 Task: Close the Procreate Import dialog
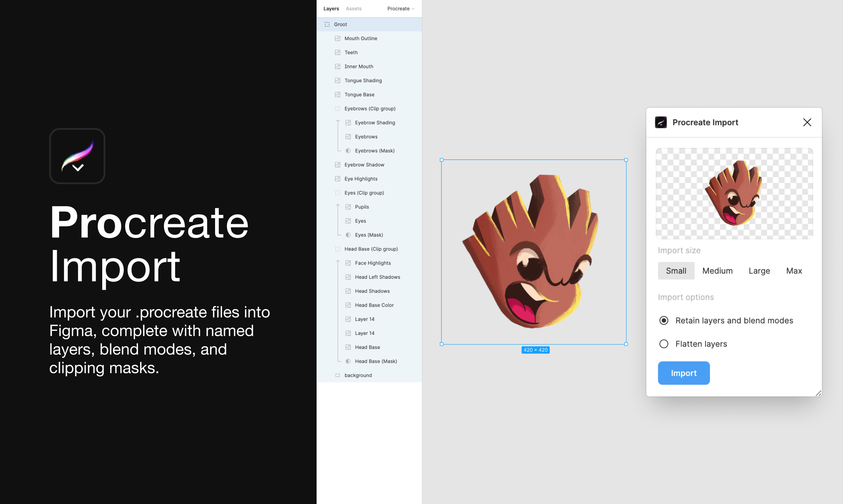807,122
